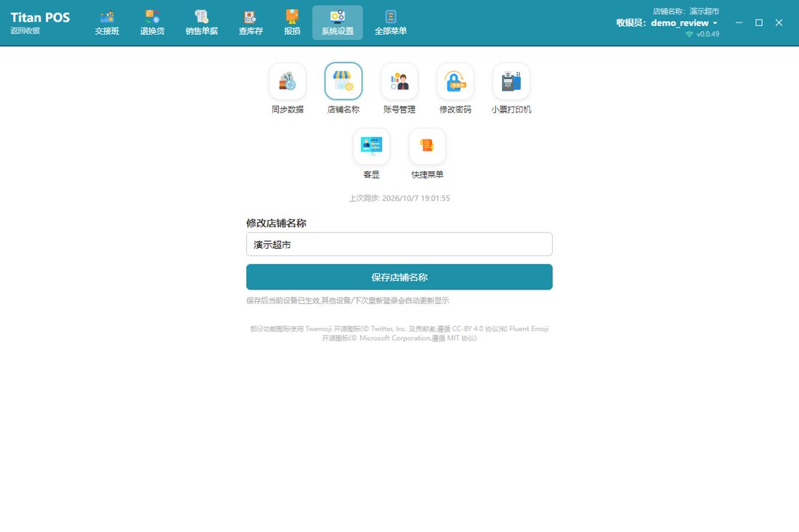Open the 修改密码 change password icon

point(455,81)
